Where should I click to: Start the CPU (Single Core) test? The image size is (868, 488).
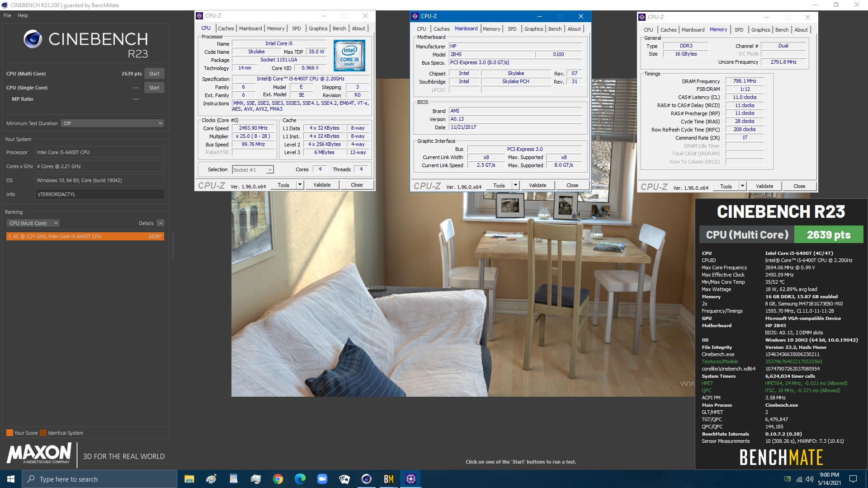tap(154, 88)
